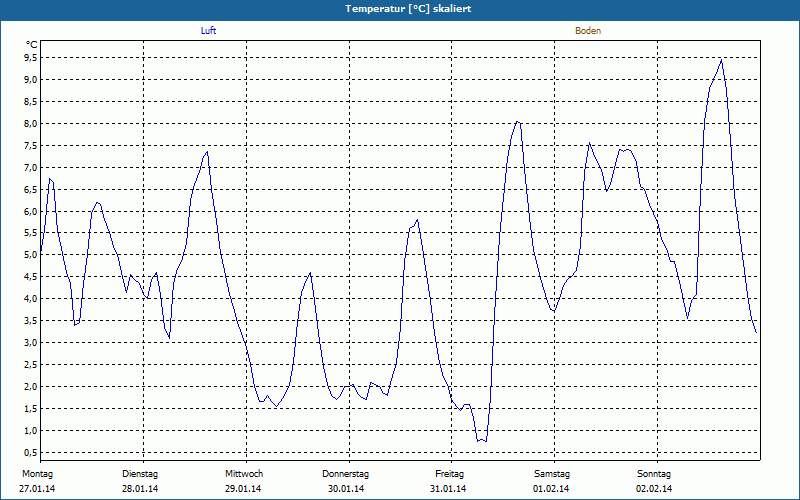Select the date '27.01.14'

click(37, 489)
